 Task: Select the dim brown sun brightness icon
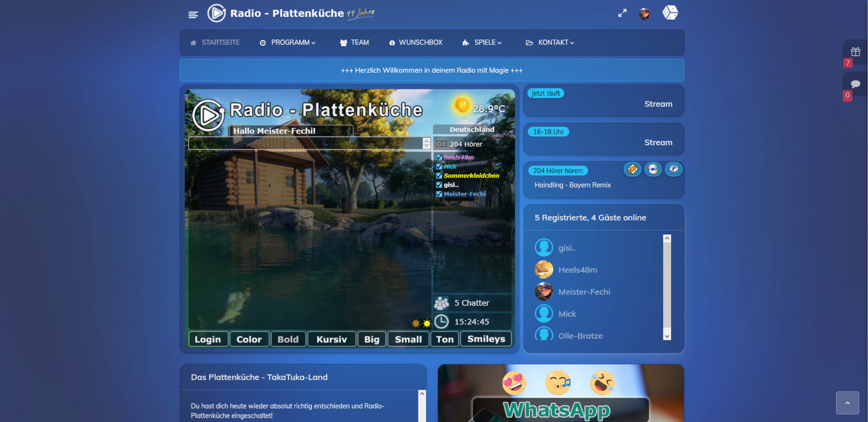416,324
